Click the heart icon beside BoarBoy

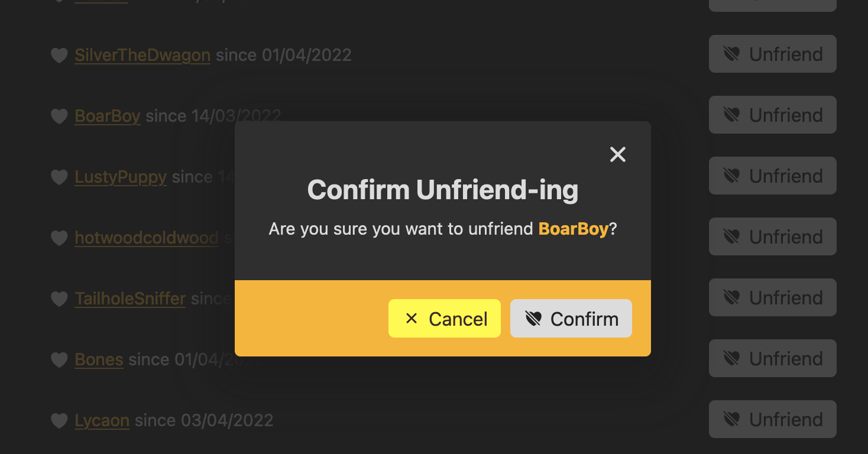pos(59,116)
